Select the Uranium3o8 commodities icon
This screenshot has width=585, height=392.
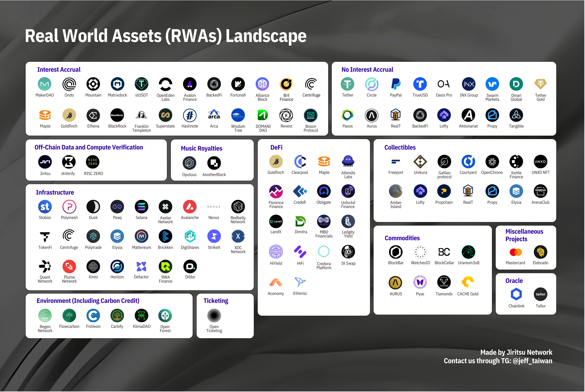click(x=468, y=252)
